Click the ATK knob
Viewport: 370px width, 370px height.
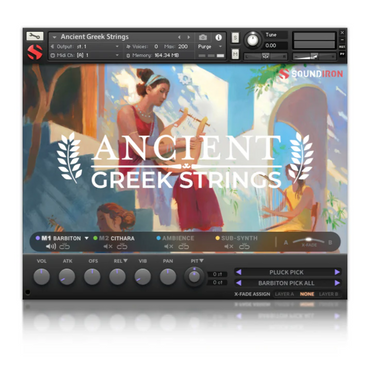point(67,277)
